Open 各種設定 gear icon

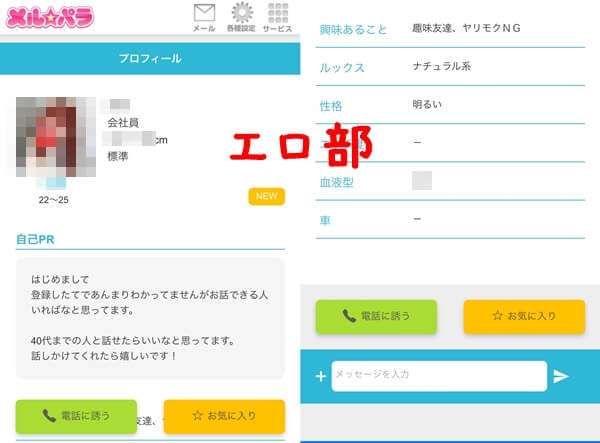(x=241, y=17)
